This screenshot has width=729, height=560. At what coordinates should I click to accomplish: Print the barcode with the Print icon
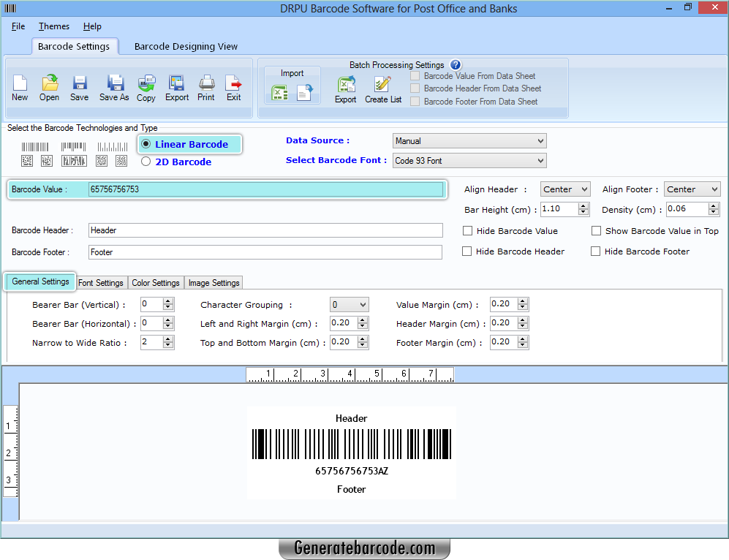click(x=206, y=83)
